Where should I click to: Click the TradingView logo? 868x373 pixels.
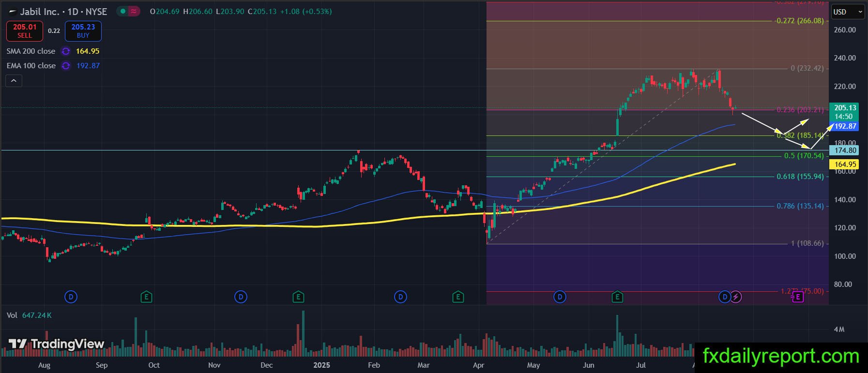point(56,344)
